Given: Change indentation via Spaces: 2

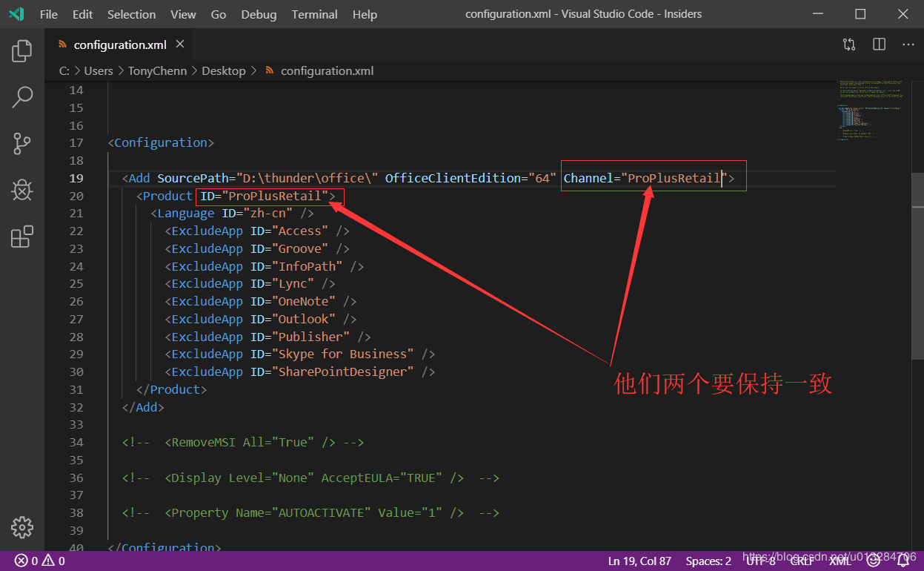Looking at the screenshot, I should pyautogui.click(x=708, y=561).
